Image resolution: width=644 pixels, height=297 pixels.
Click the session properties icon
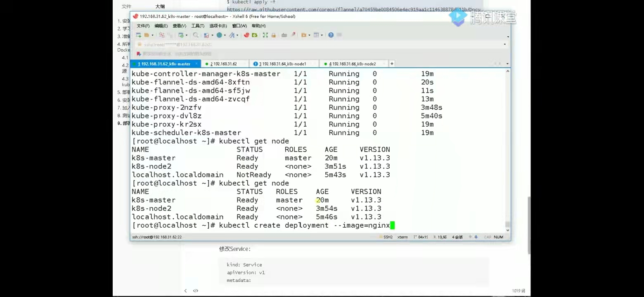tap(181, 35)
